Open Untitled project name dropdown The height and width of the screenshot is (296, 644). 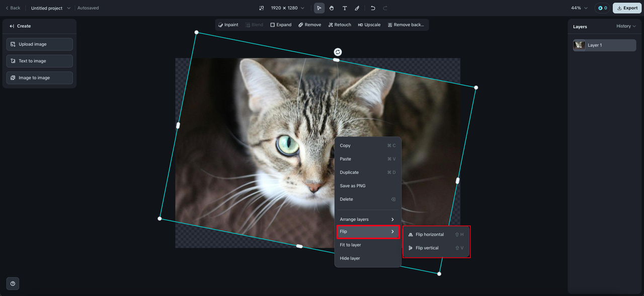(x=51, y=8)
